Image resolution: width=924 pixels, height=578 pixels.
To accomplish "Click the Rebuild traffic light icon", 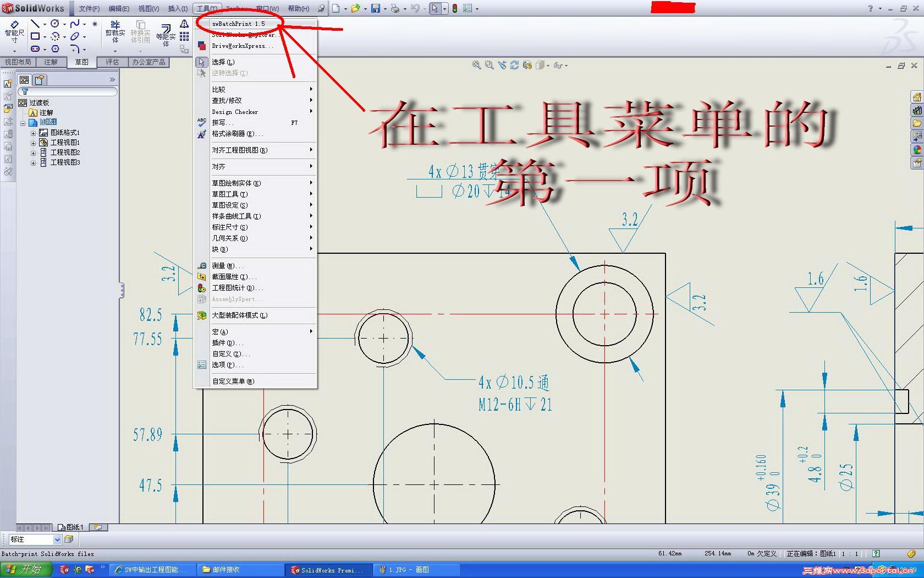I will (455, 8).
